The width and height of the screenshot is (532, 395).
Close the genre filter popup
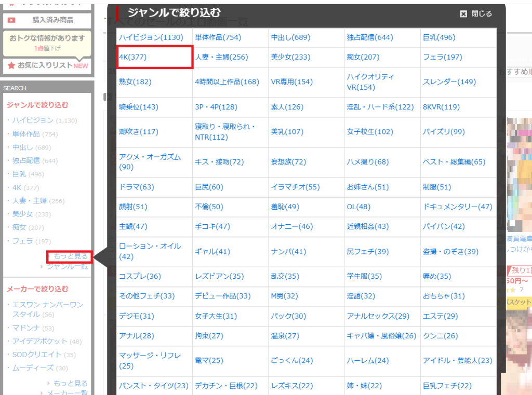point(475,14)
